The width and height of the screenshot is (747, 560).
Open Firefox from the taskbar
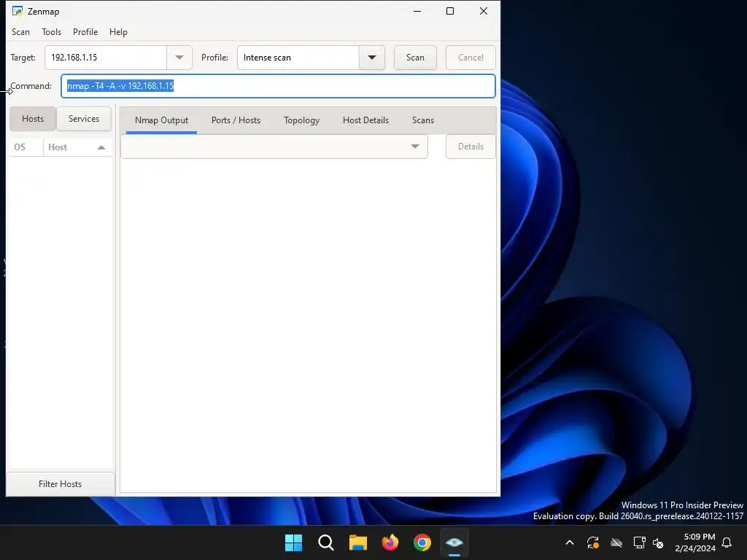(x=390, y=542)
